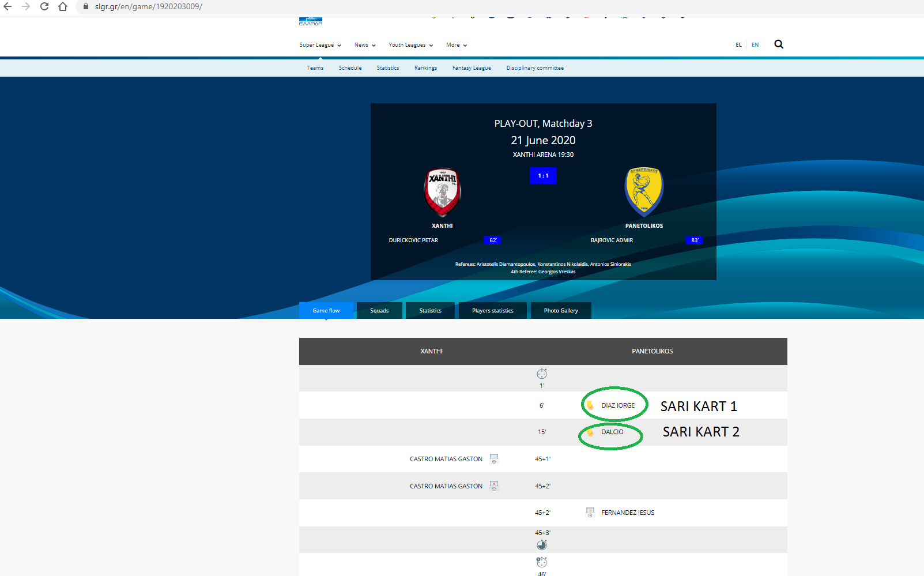Click PLAY-OUT, Matchday 3 heading
924x576 pixels.
pyautogui.click(x=543, y=123)
